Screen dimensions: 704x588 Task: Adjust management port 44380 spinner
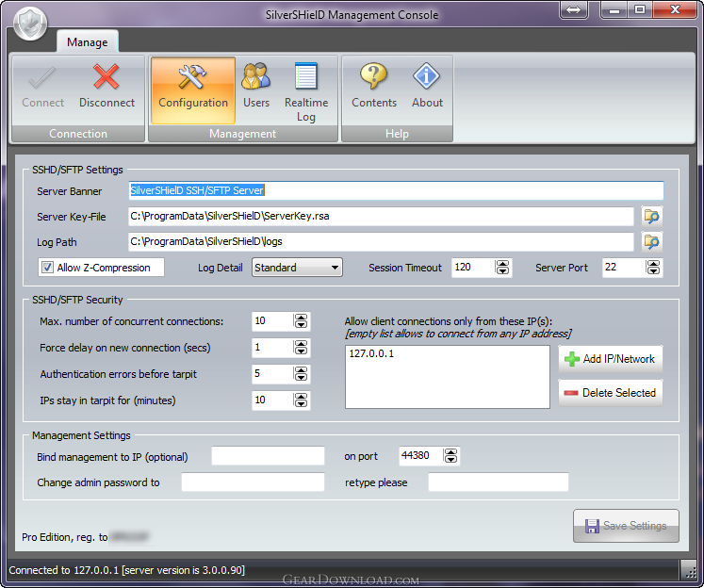click(450, 456)
